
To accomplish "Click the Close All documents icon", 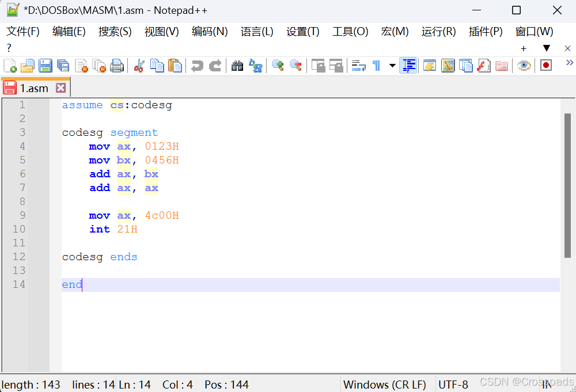I will point(99,66).
